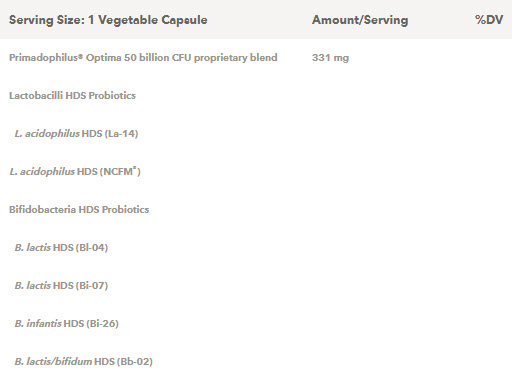Screen dimensions: 512x375
Task: Click B. lactis/bifidum HDS (Bb-02) entry
Action: (x=84, y=362)
